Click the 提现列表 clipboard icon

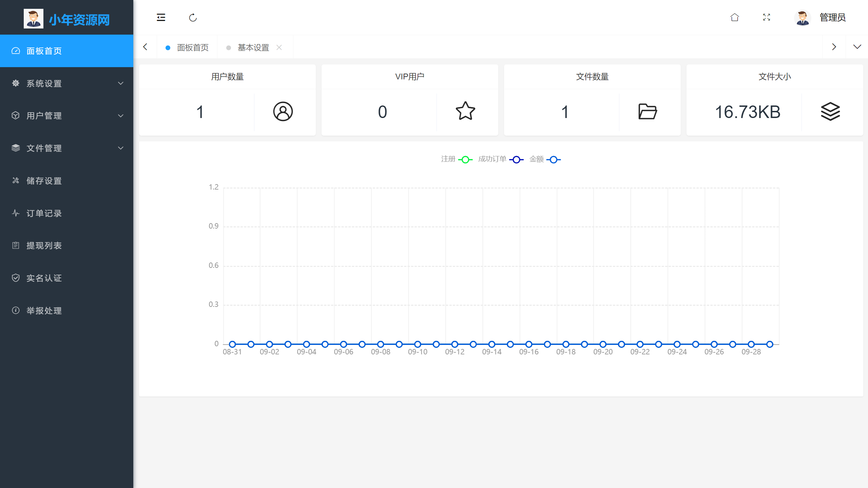pyautogui.click(x=16, y=245)
